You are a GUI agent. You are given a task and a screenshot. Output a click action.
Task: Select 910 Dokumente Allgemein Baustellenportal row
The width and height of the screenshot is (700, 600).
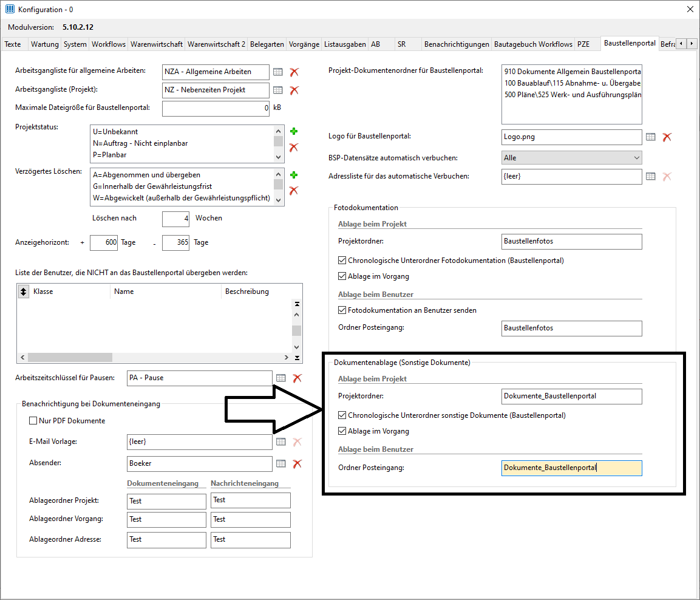coord(572,72)
